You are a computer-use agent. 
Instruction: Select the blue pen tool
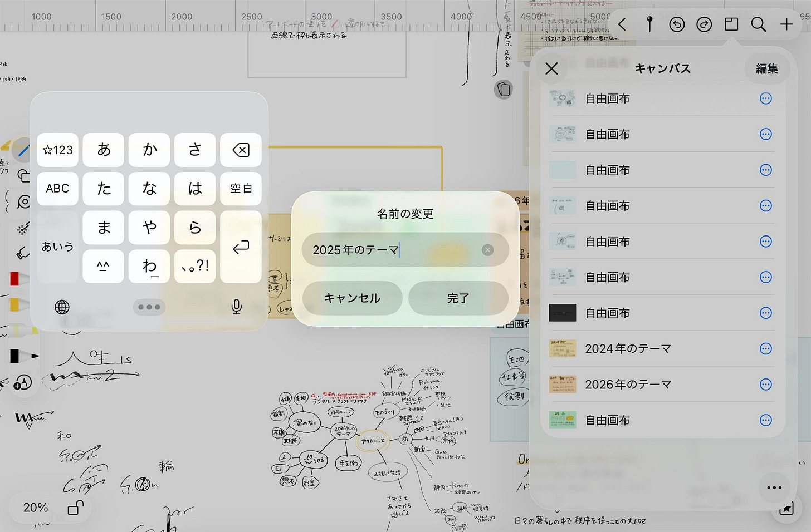click(22, 150)
